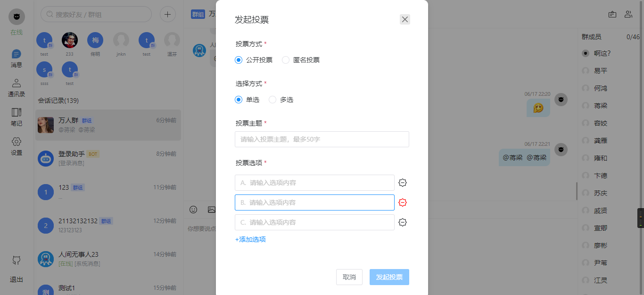
Task: Open 笔记 notes from sidebar
Action: [17, 117]
